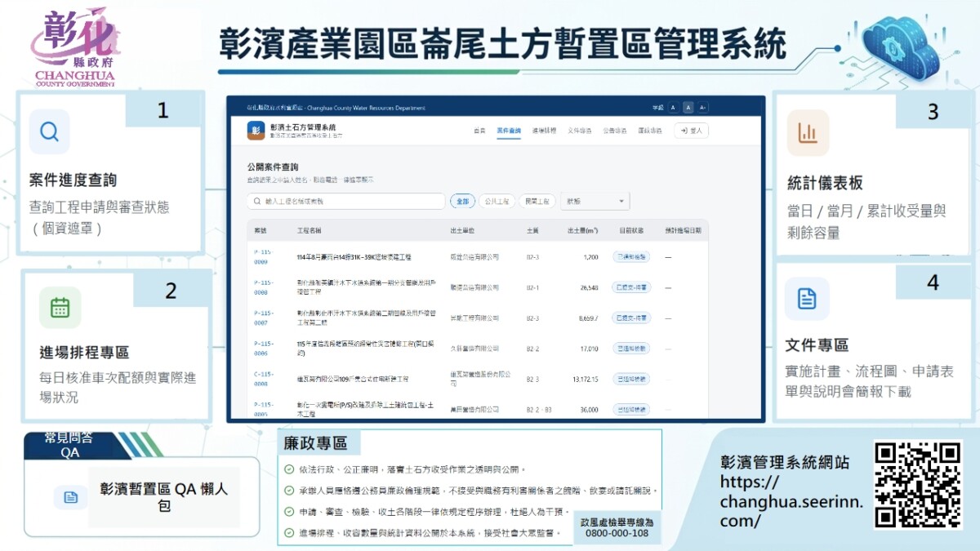Image resolution: width=980 pixels, height=551 pixels.
Task: Click the main title 彰濱產業園區崙尾土方暫置區管理系統
Action: pyautogui.click(x=503, y=43)
